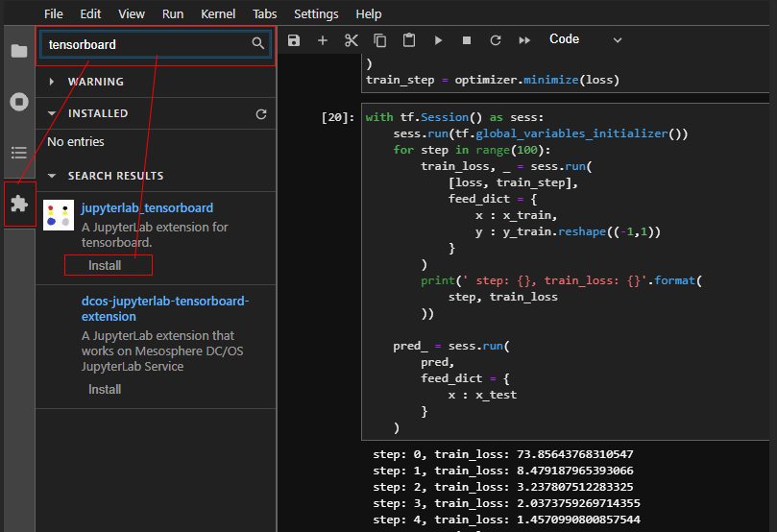Stop the kernel with the square icon
Screen dimensions: 777x532
tap(467, 40)
